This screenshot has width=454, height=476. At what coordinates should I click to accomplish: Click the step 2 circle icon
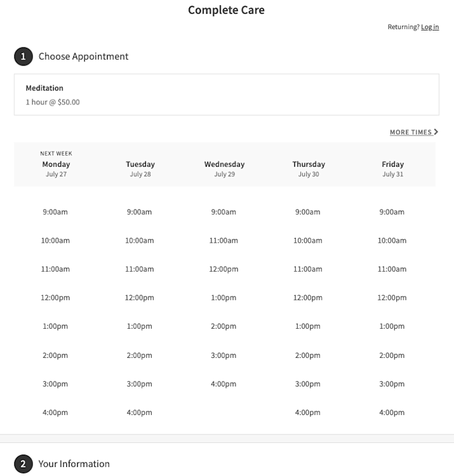coord(23,464)
